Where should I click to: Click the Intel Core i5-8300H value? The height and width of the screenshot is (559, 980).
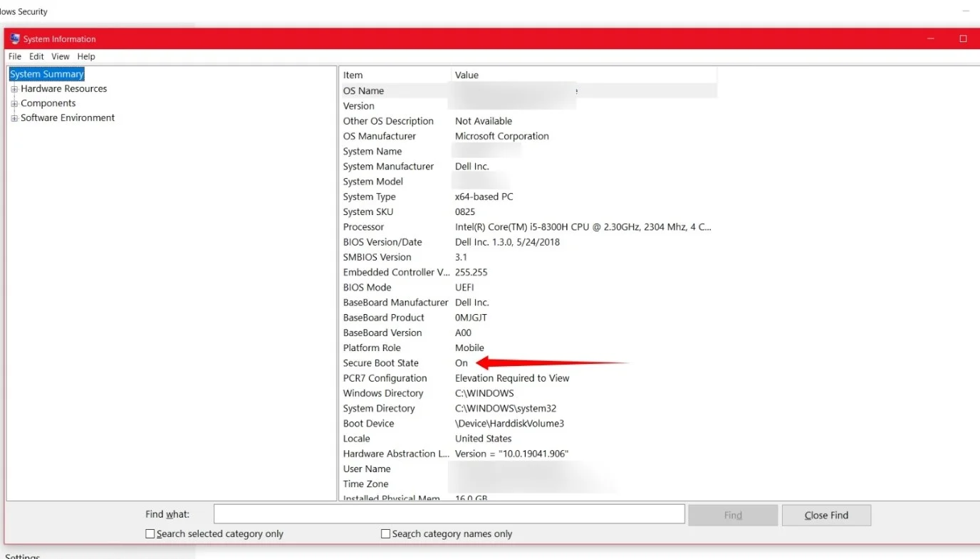pyautogui.click(x=583, y=227)
